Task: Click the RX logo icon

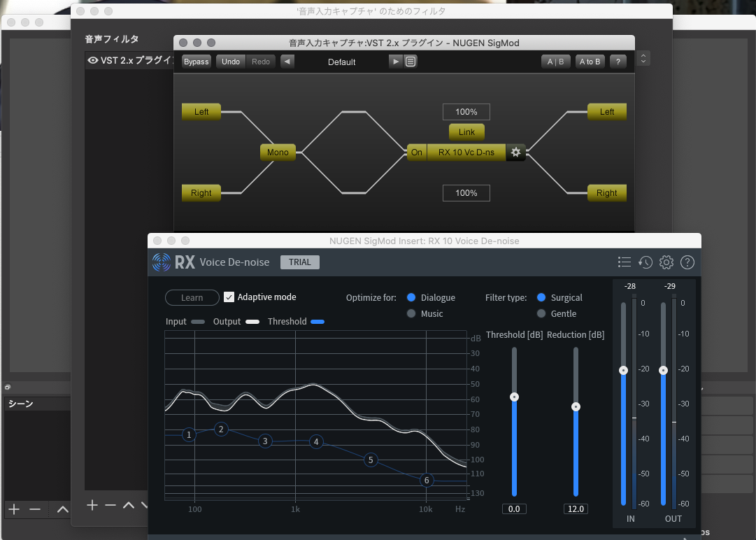Action: pyautogui.click(x=162, y=262)
